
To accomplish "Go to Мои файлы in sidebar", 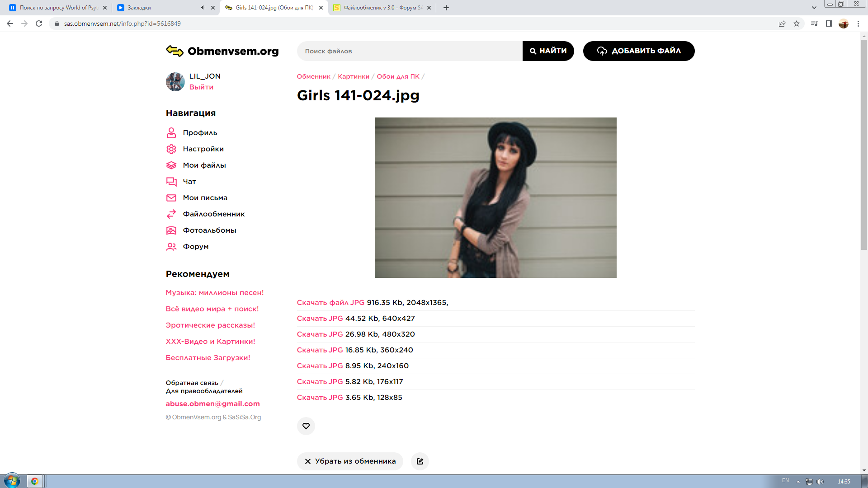I will [x=204, y=165].
